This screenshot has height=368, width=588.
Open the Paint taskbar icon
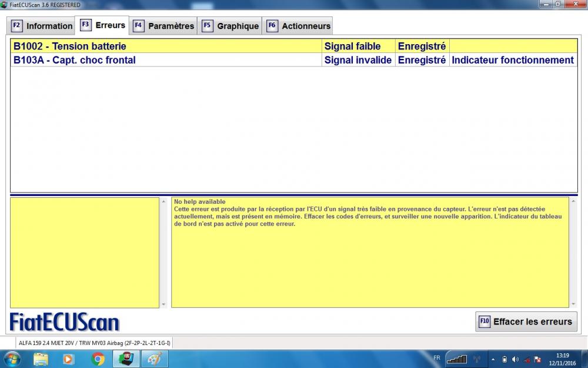click(155, 359)
